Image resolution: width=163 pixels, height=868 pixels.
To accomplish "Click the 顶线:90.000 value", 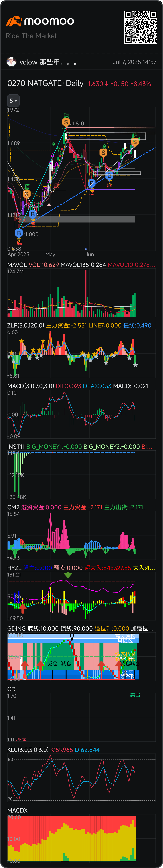I will coord(76,628).
